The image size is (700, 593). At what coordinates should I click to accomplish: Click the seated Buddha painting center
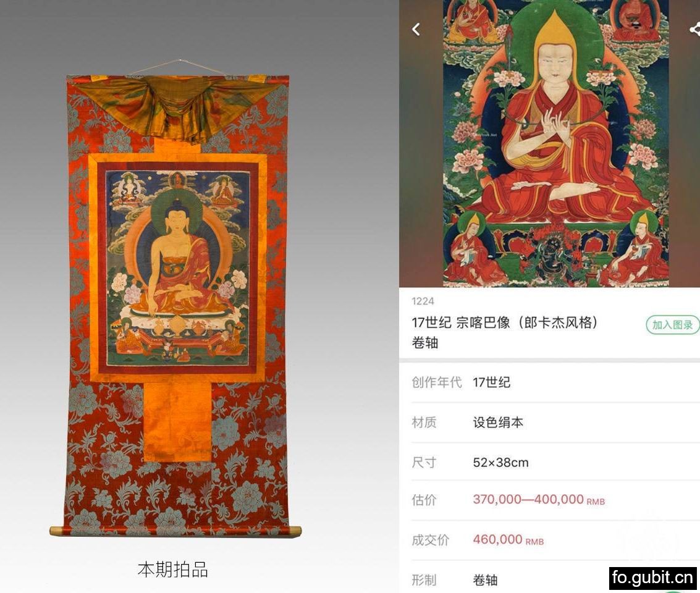179,267
